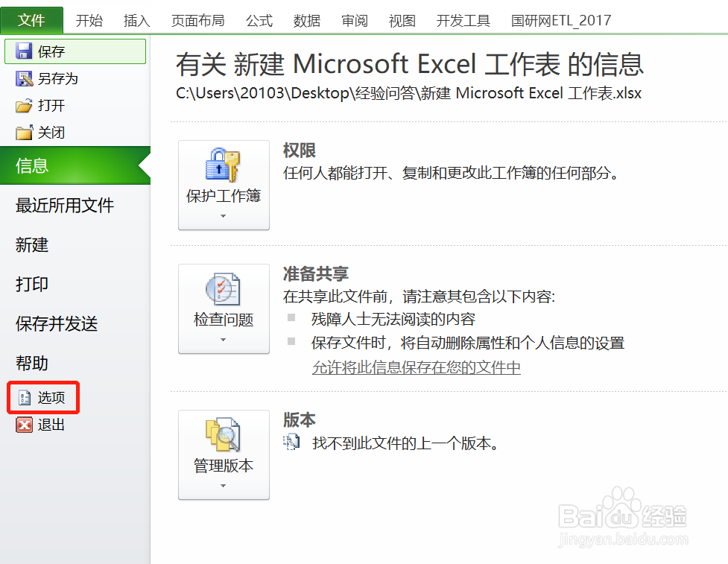Click the 另存为 (Save As) icon
The image size is (728, 564).
pyautogui.click(x=25, y=78)
